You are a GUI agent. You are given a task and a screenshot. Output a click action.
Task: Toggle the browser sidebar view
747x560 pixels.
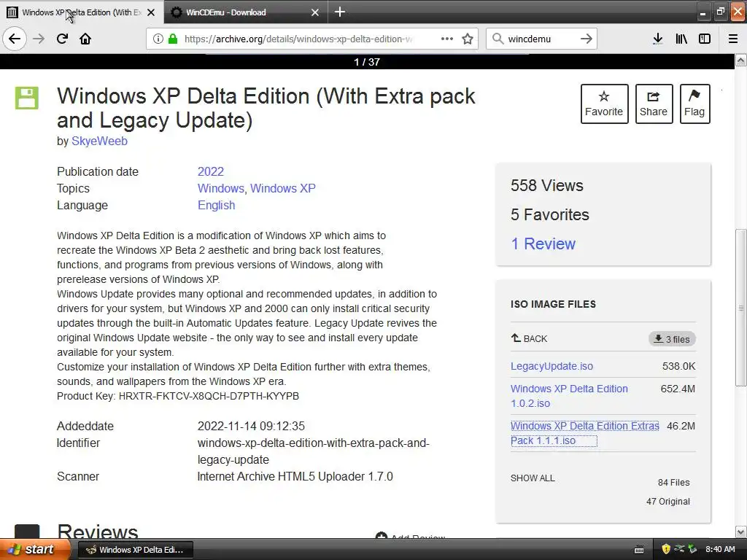point(705,39)
